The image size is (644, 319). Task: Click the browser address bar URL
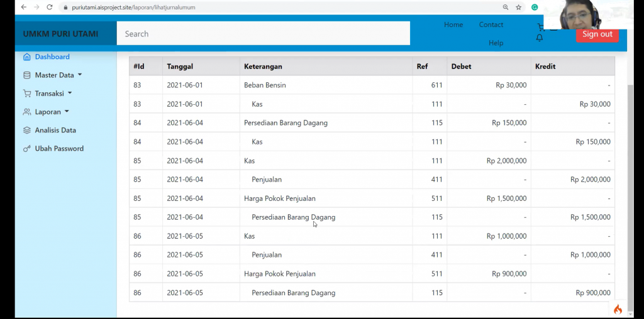(133, 7)
